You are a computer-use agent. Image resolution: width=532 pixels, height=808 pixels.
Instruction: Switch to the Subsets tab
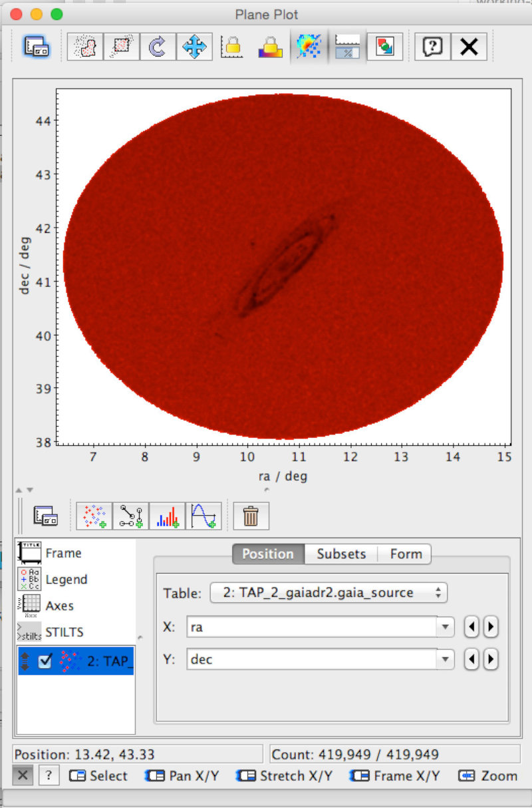click(341, 554)
